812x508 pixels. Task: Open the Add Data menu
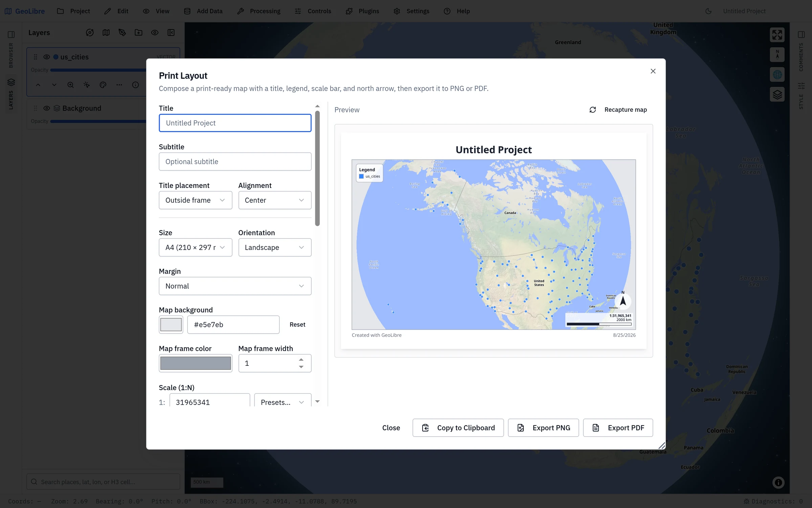pos(203,11)
